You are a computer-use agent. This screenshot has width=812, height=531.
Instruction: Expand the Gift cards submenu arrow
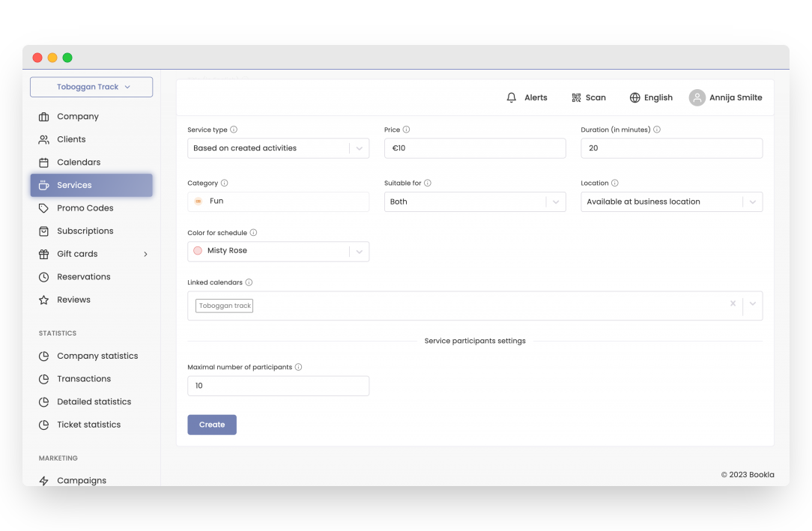pos(145,254)
